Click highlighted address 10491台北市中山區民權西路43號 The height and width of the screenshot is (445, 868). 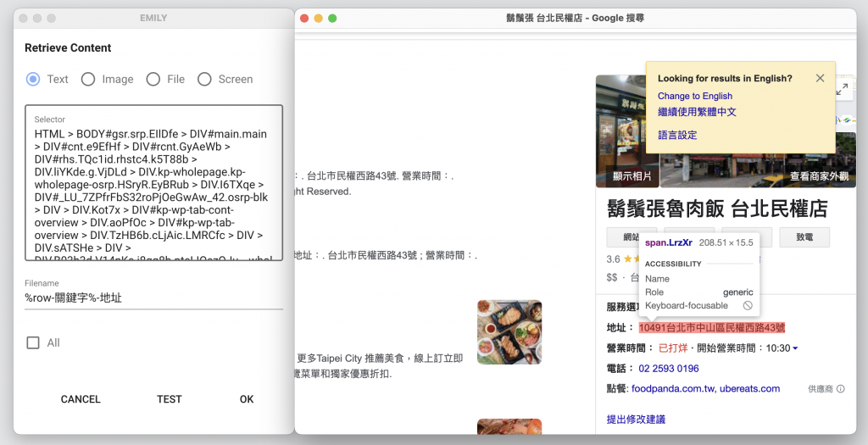pos(712,328)
